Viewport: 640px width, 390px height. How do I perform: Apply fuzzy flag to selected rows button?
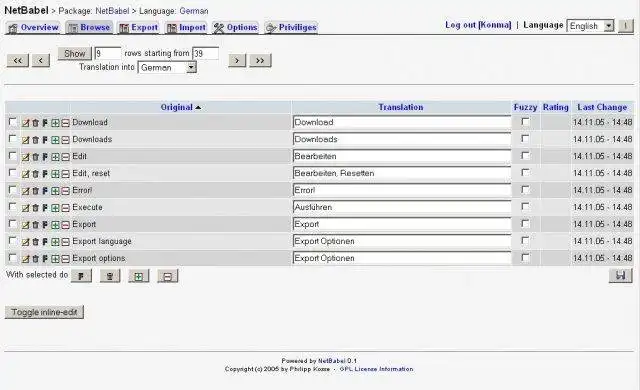point(81,276)
